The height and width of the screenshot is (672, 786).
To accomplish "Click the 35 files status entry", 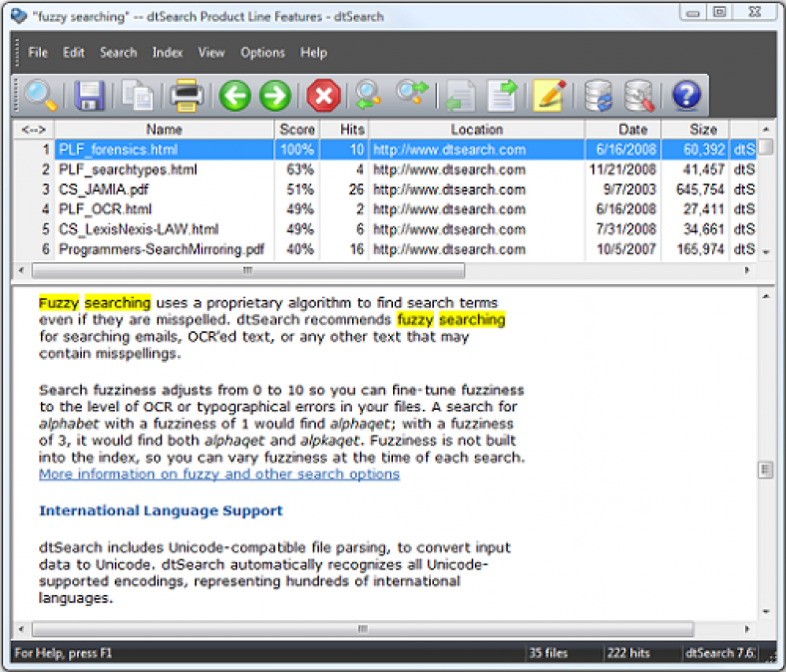I will coord(549,653).
